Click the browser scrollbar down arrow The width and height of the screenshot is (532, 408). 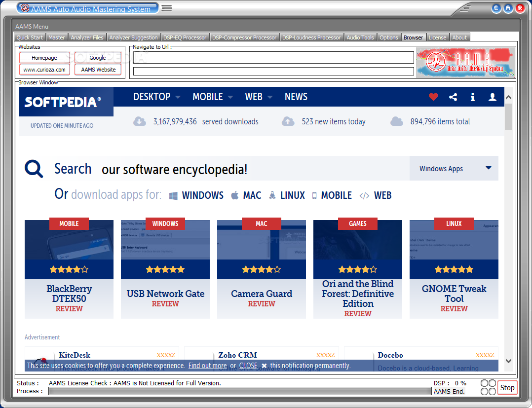tap(508, 361)
